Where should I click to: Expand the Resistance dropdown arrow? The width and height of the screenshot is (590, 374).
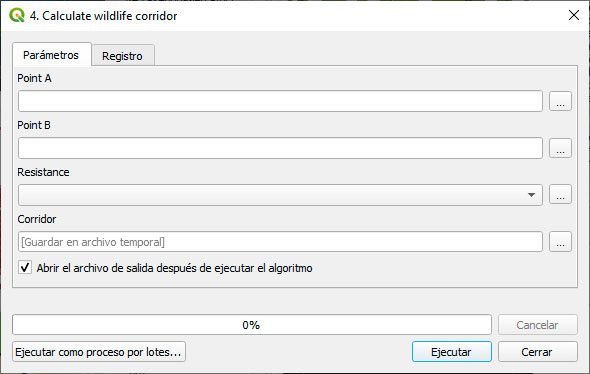pos(531,195)
